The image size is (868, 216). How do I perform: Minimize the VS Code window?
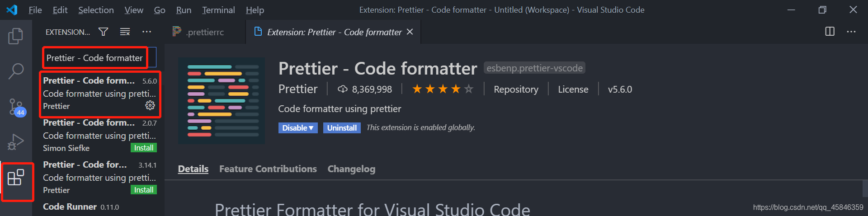pyautogui.click(x=791, y=9)
